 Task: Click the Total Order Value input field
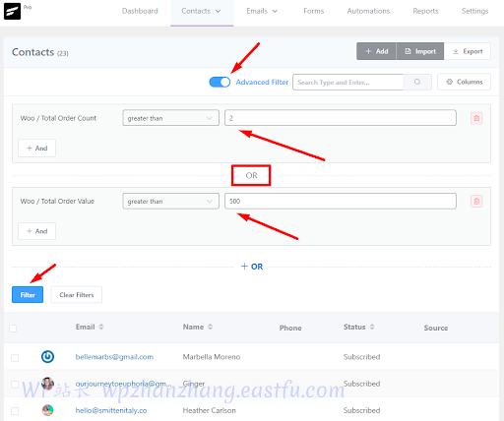coord(341,201)
